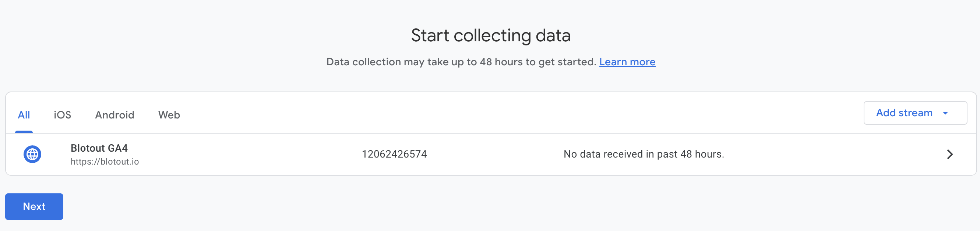
Task: Click the active underline beneath All tab
Action: pos(24,131)
